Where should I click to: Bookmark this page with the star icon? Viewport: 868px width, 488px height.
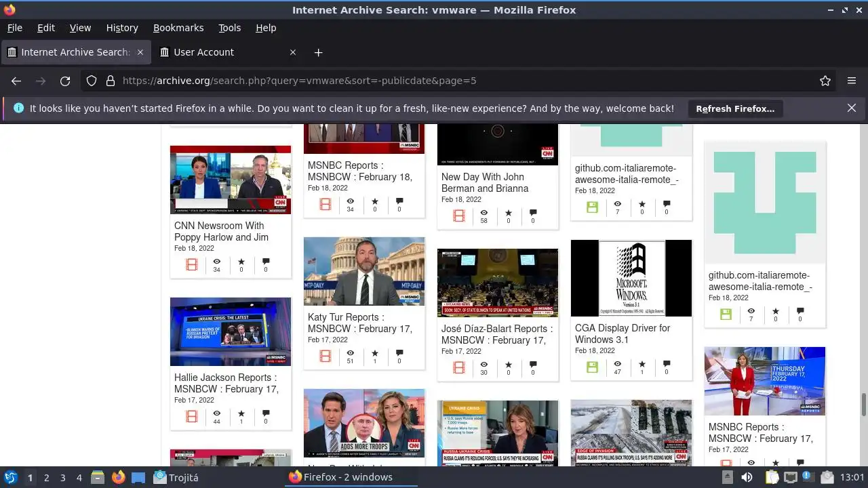[825, 81]
